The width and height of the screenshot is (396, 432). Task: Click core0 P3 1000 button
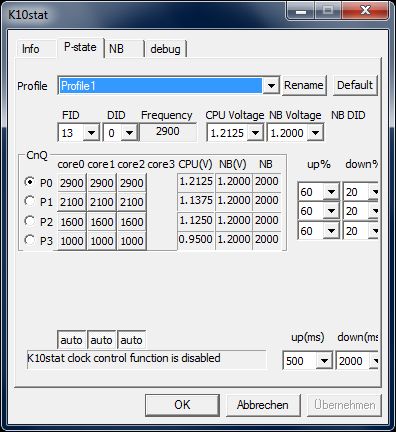pos(72,241)
